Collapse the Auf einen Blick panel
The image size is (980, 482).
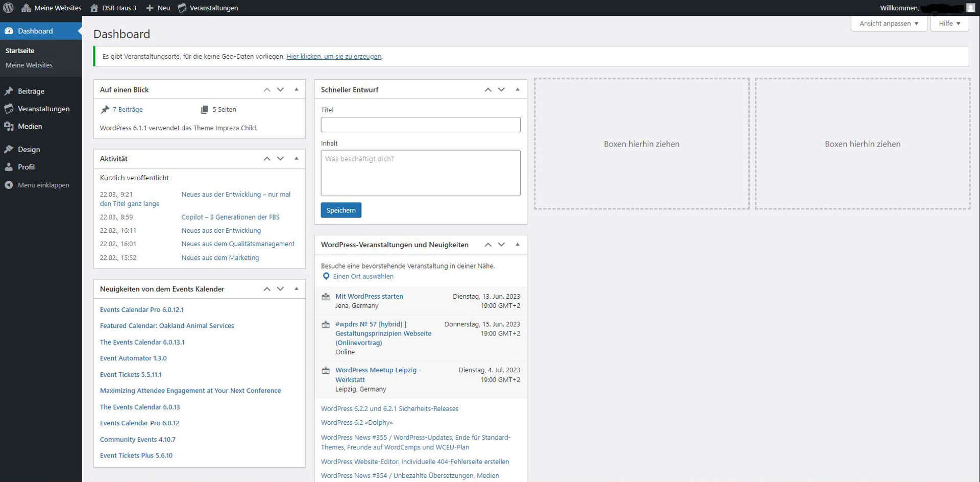(x=297, y=89)
